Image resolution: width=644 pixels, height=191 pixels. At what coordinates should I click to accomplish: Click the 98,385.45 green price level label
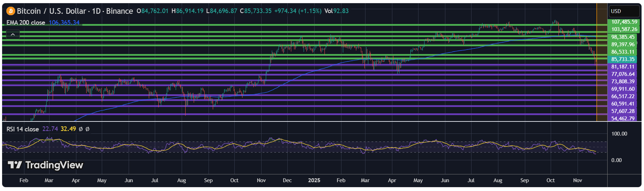pos(623,37)
